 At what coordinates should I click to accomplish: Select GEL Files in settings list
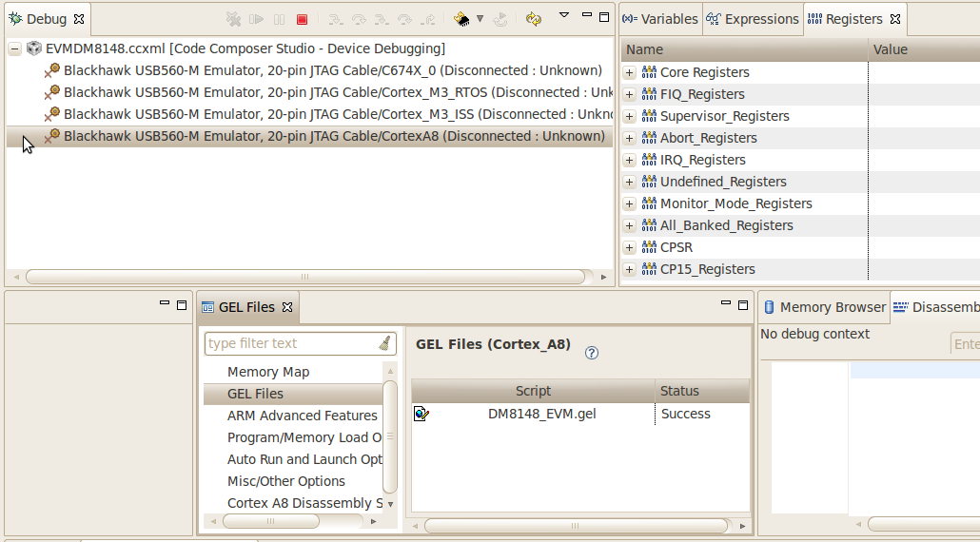pos(293,394)
